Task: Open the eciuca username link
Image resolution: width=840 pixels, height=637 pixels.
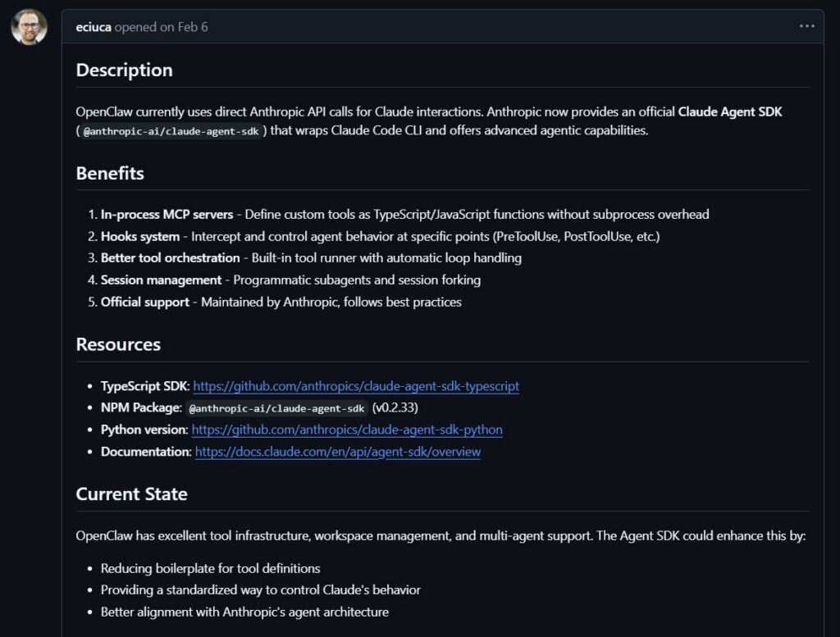Action: click(94, 27)
